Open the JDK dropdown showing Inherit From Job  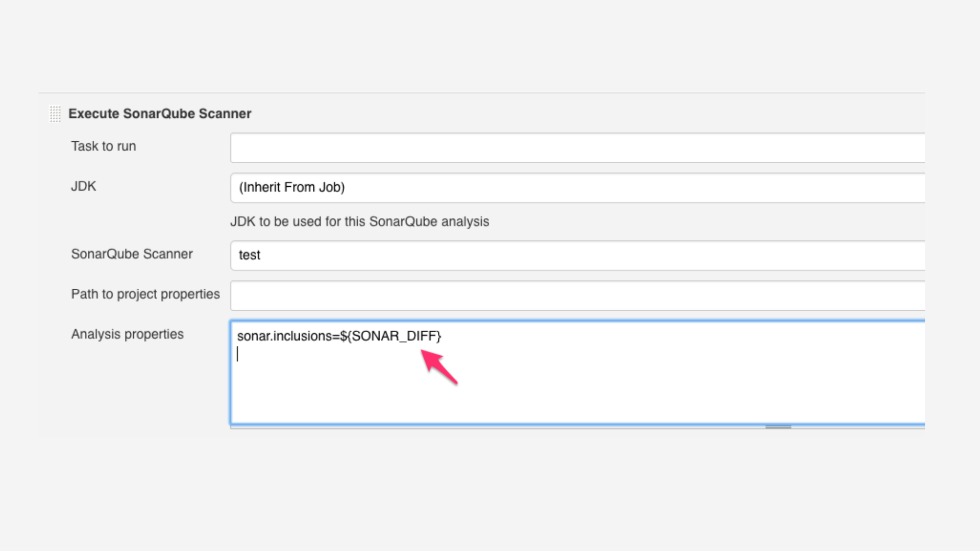coord(577,188)
